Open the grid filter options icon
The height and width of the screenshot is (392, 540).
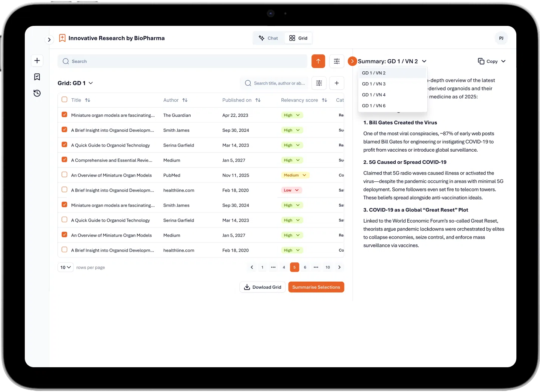(319, 83)
